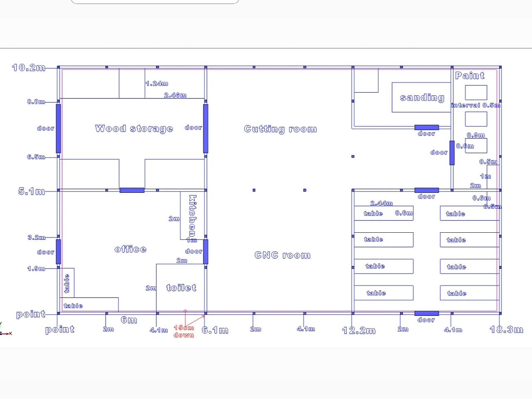Click the "6.1m" width dimension
This screenshot has width=532, height=399.
pos(215,330)
